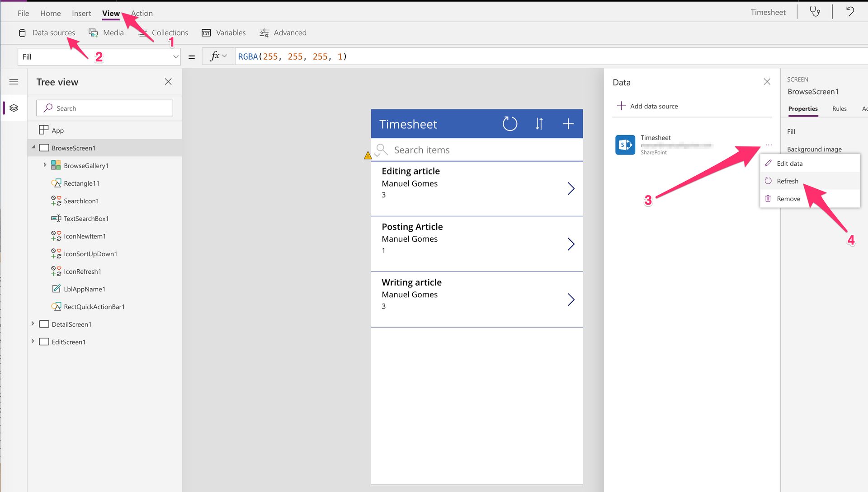Click the sort arrows icon in Timesheet header
Image resolution: width=868 pixels, height=492 pixels.
(538, 123)
